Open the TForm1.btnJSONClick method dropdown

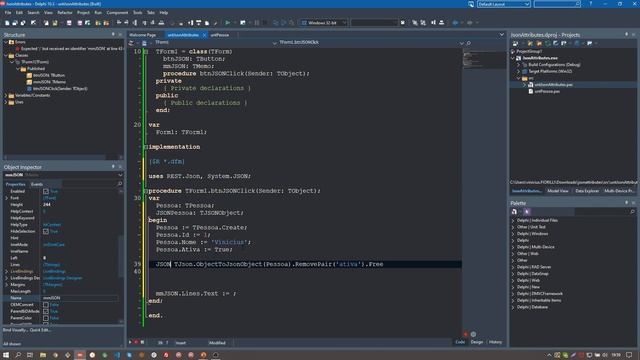point(461,43)
